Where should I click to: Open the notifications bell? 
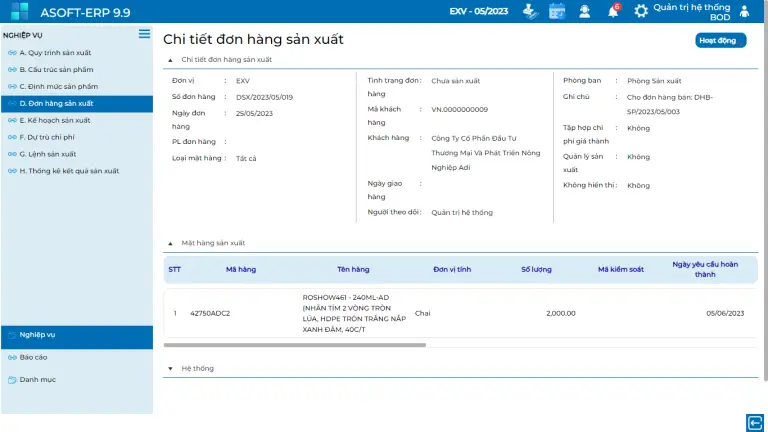(613, 11)
